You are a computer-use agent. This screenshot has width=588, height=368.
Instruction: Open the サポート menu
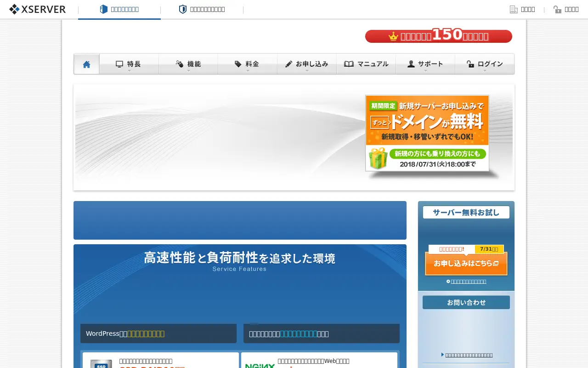425,64
